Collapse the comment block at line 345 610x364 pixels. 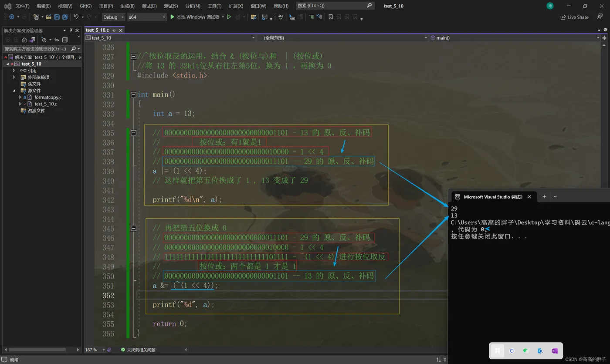(133, 228)
